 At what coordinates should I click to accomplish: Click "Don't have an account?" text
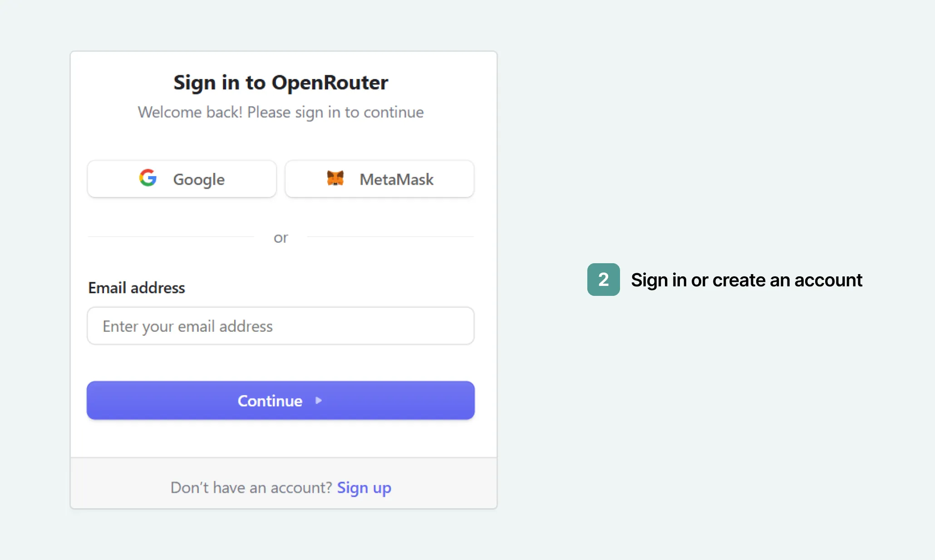(251, 487)
